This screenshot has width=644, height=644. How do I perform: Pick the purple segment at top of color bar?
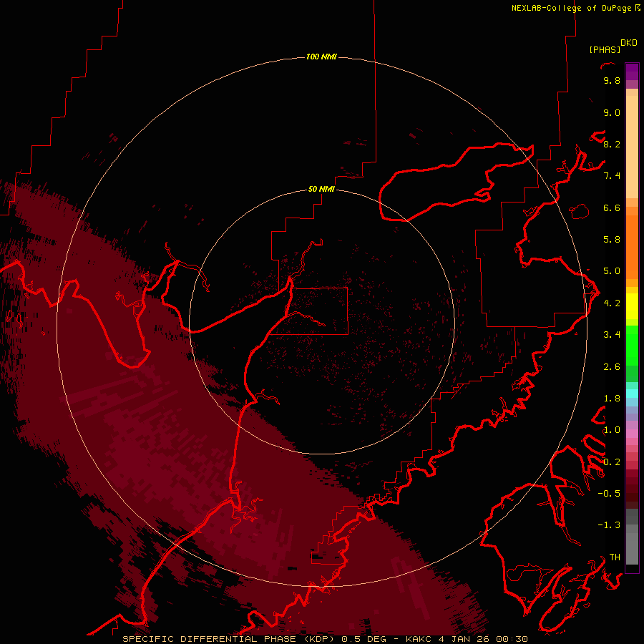pyautogui.click(x=632, y=72)
